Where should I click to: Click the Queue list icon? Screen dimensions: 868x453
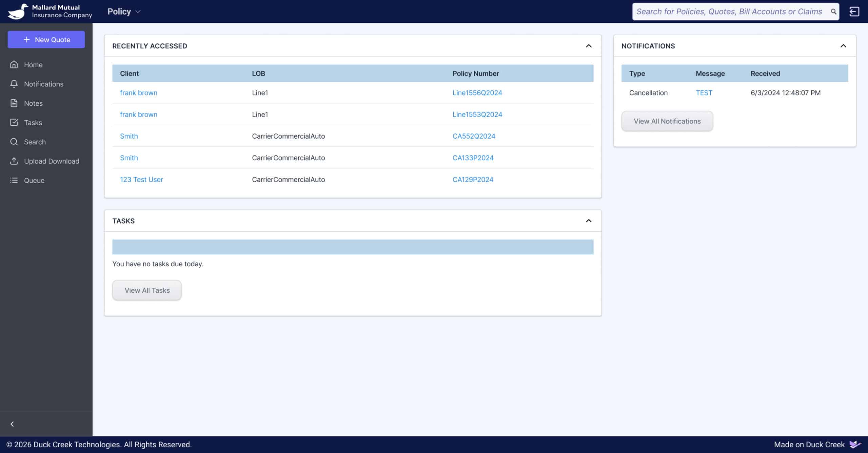point(14,180)
